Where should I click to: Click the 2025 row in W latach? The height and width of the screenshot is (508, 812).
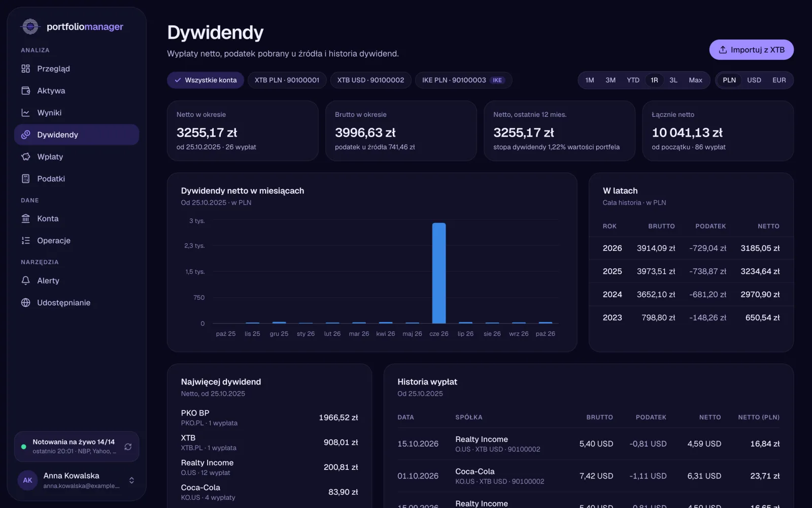tap(691, 271)
